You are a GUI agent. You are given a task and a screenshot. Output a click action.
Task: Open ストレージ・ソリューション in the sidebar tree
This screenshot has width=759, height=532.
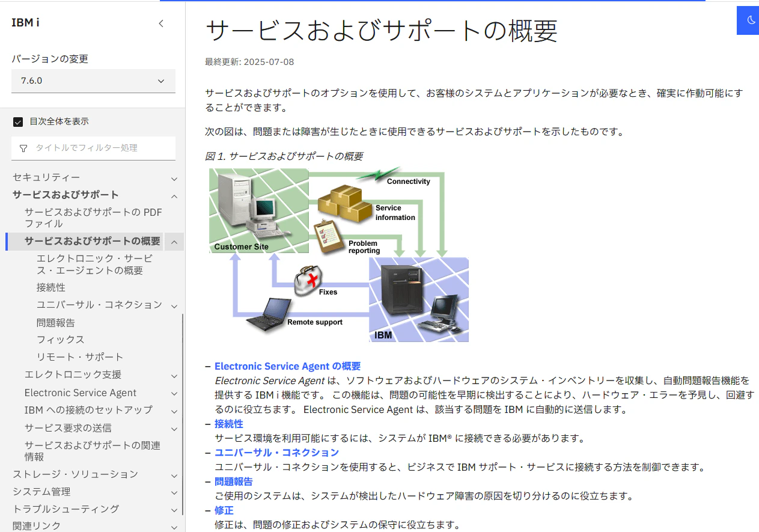[75, 474]
